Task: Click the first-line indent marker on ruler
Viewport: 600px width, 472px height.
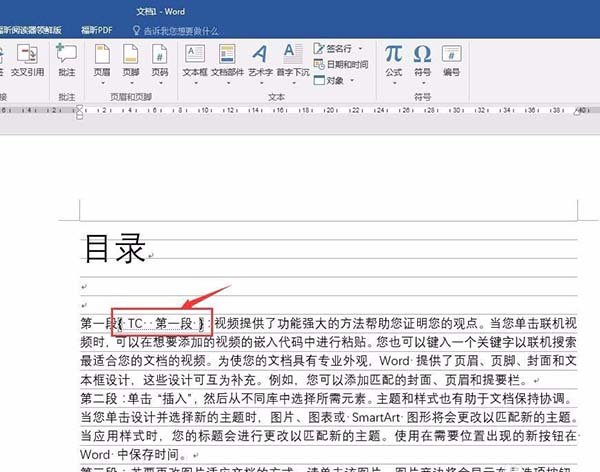Action: (x=79, y=108)
